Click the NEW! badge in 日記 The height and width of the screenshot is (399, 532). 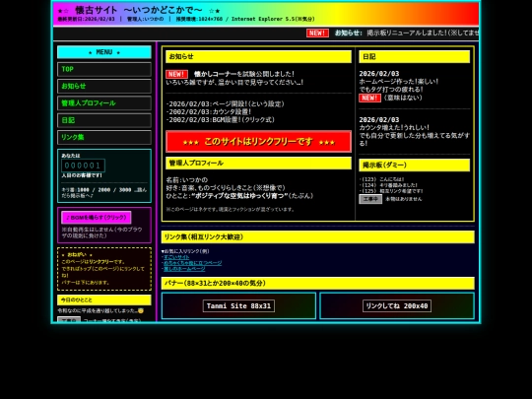click(369, 98)
